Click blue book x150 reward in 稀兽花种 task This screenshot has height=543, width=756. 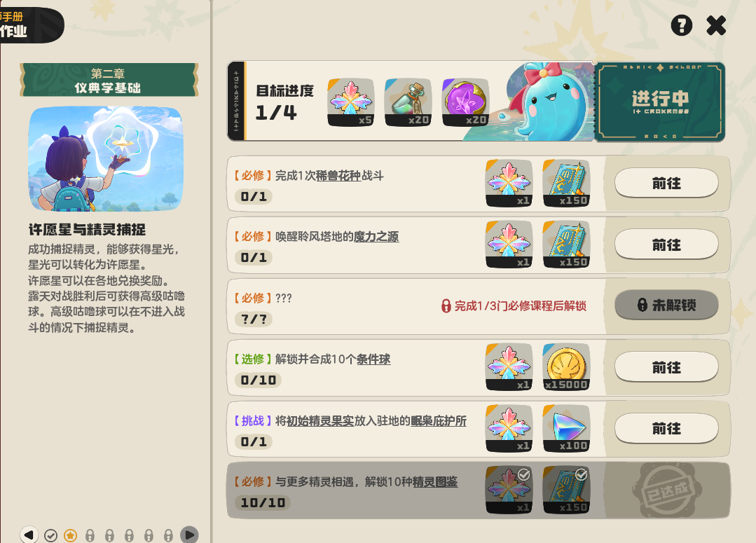(x=566, y=184)
